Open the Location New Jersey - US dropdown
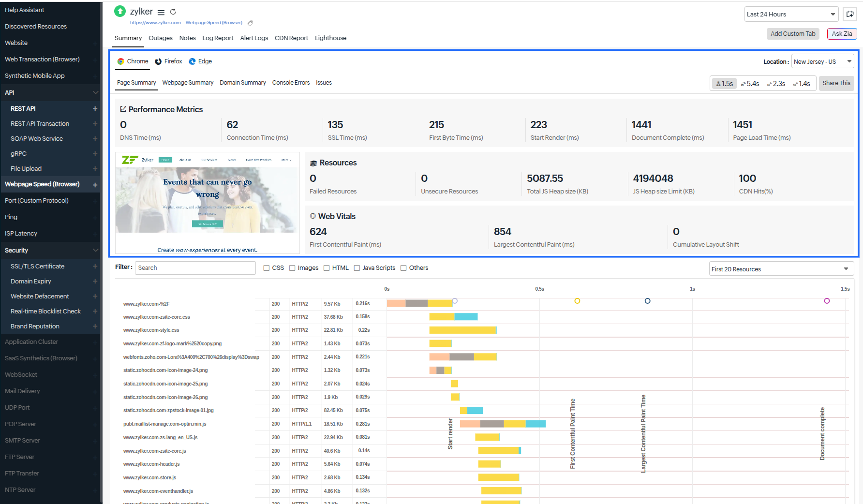 pos(822,62)
